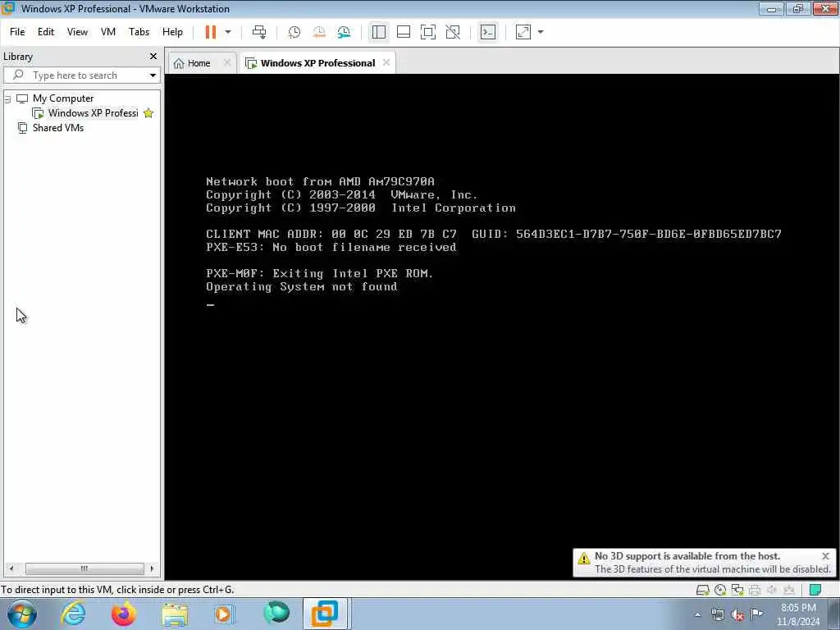Screen dimensions: 840x630
Task: Click the printer status icon
Action: (755, 590)
